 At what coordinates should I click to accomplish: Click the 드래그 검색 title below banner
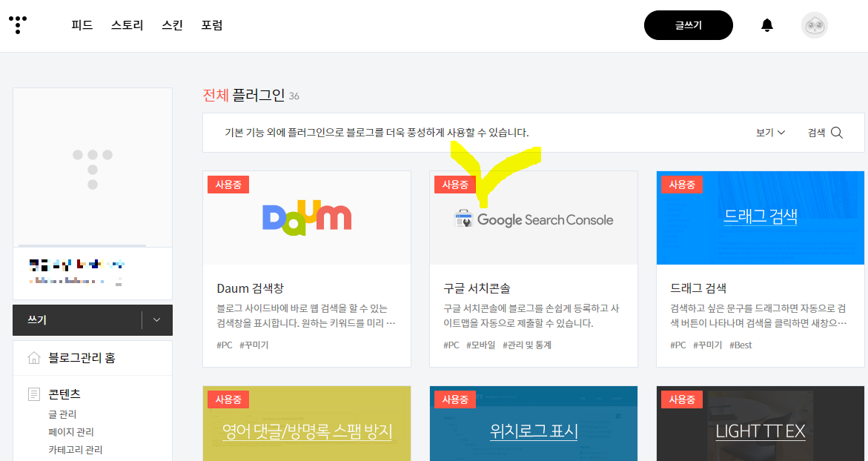click(698, 288)
